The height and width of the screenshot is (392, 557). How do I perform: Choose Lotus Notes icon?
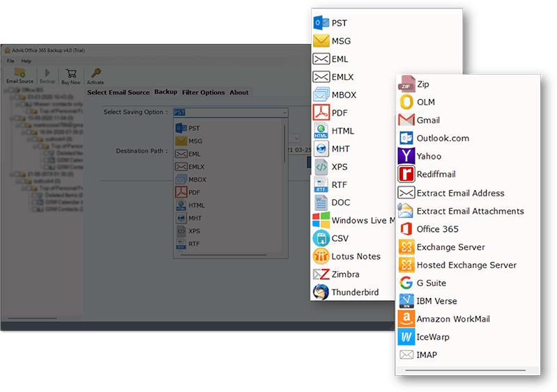(321, 256)
